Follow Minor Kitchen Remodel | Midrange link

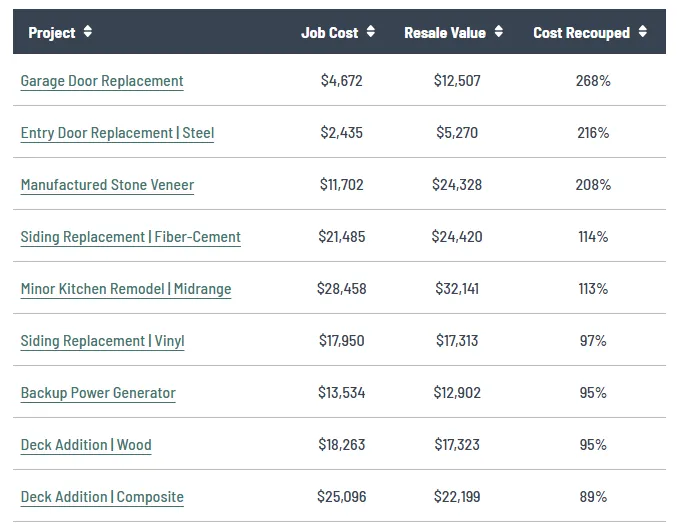coord(126,289)
